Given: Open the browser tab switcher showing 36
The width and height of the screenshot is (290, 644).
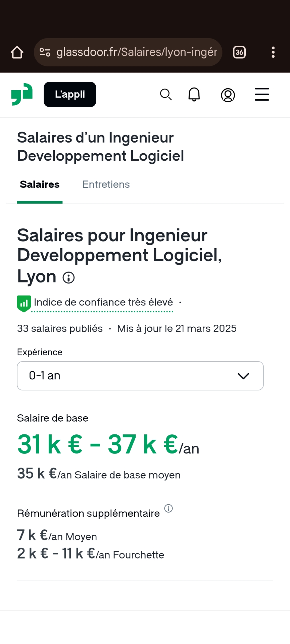Looking at the screenshot, I should click(x=239, y=52).
